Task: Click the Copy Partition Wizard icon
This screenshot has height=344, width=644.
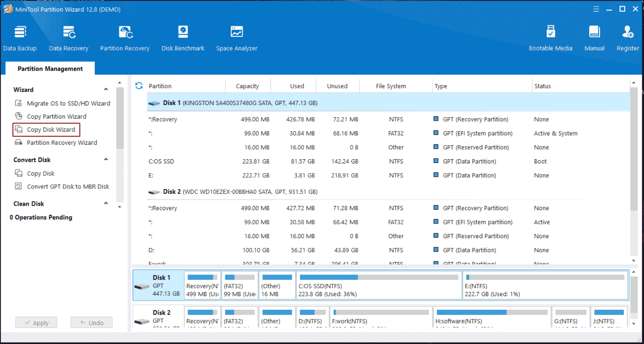Action: point(18,116)
